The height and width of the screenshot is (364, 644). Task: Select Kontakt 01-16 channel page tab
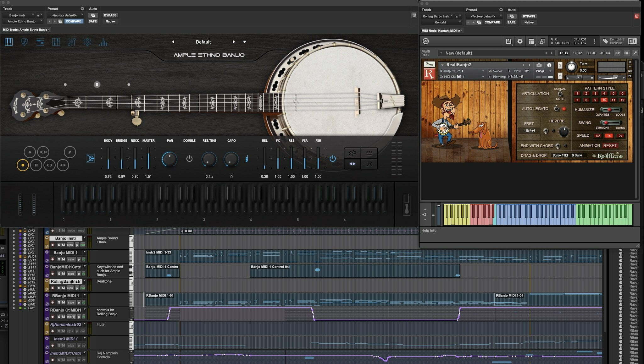564,53
